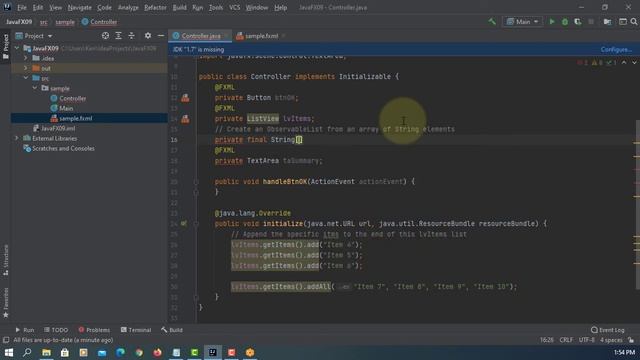The width and height of the screenshot is (640, 360).
Task: Click the override gutter icon beside initialize method
Action: (x=184, y=224)
